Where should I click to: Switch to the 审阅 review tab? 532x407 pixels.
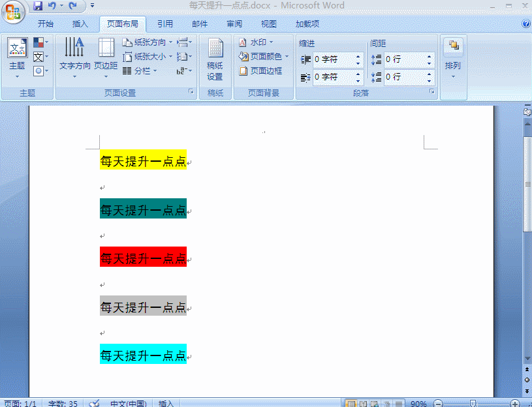click(x=234, y=23)
